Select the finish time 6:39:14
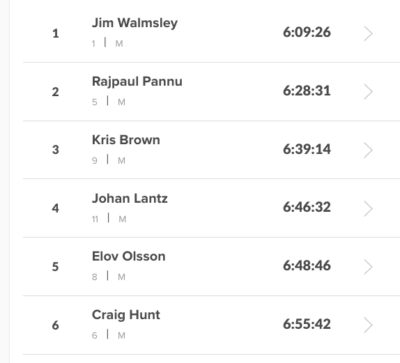 click(x=307, y=149)
